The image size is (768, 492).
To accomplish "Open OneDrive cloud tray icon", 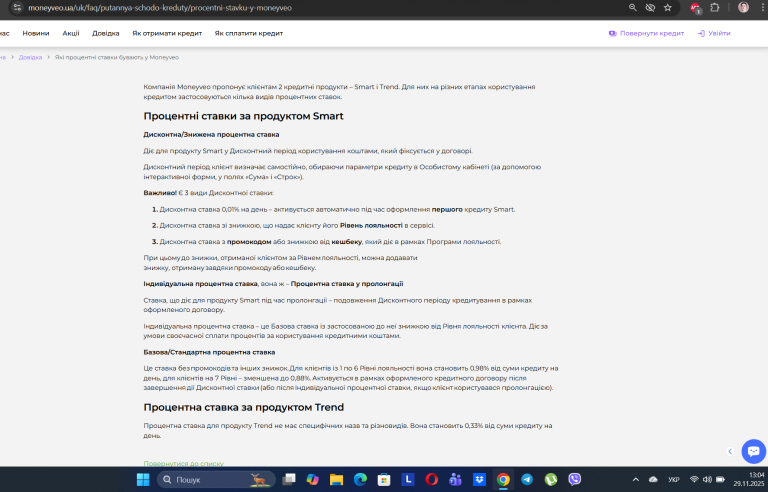I will coord(653,479).
